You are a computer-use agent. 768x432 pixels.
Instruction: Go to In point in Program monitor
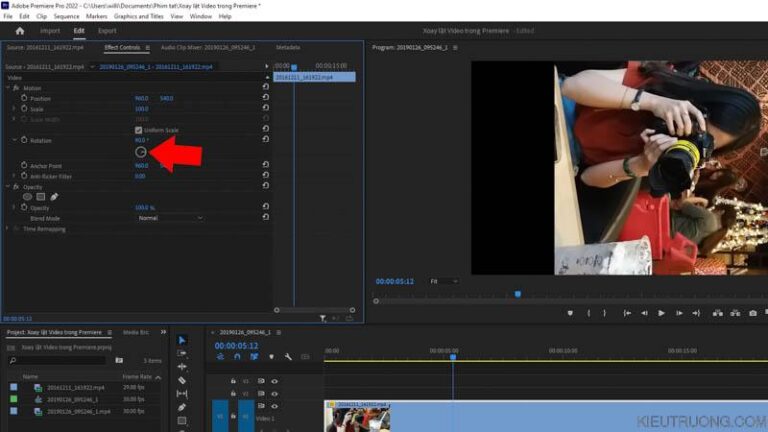coord(627,313)
